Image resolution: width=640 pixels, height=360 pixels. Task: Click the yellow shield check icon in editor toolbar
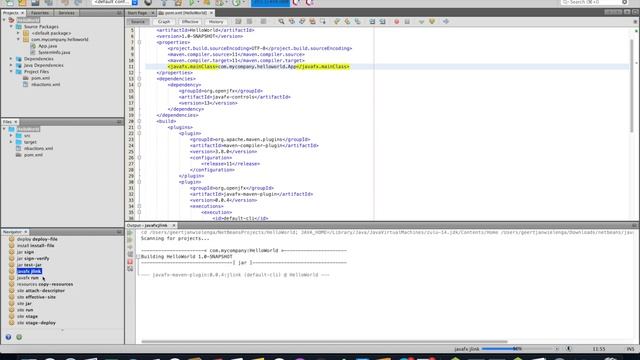432,21
